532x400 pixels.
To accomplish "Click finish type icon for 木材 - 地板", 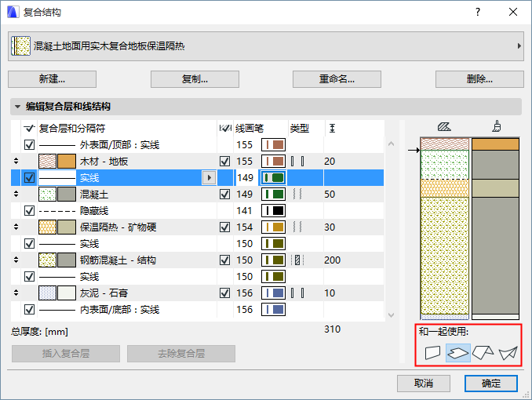I will click(x=297, y=161).
